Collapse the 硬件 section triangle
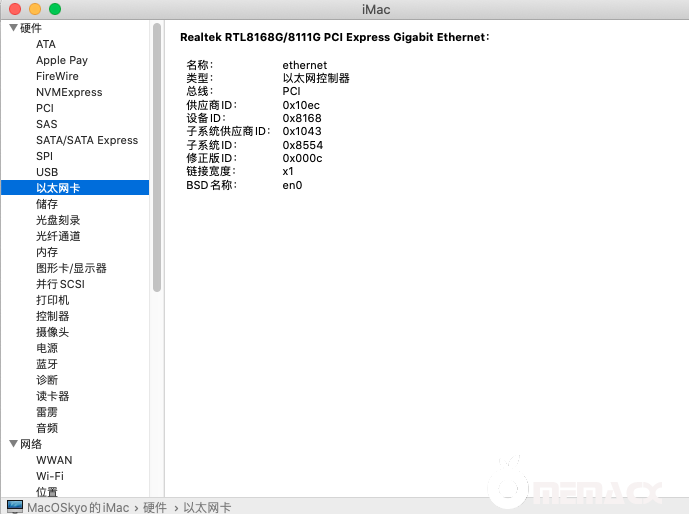 click(x=13, y=28)
